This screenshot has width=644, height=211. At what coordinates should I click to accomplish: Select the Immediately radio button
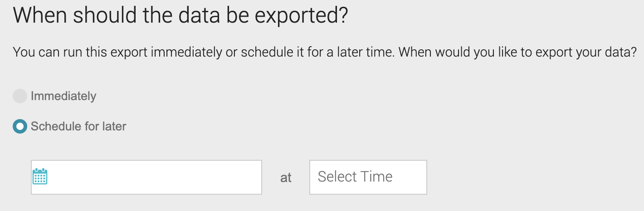click(20, 96)
